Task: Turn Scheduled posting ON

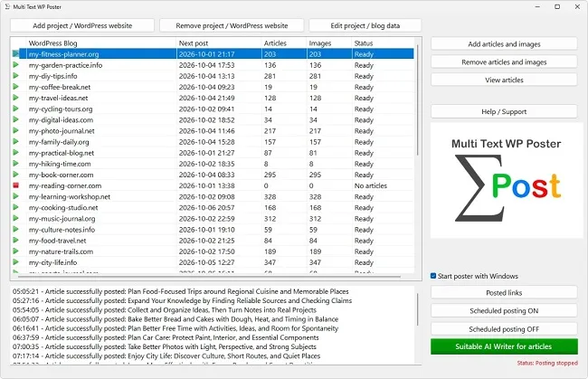Action: 504,311
